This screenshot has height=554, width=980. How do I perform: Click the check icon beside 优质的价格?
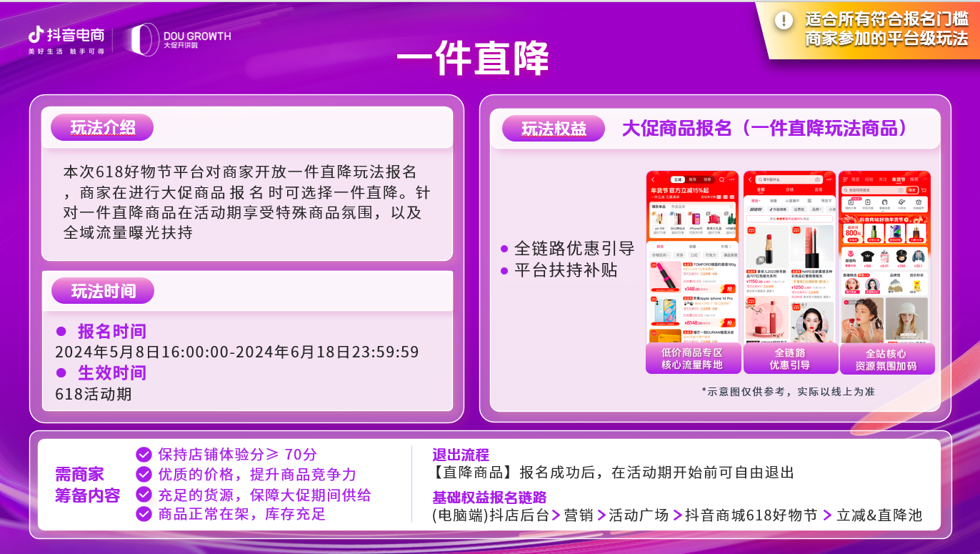(144, 475)
